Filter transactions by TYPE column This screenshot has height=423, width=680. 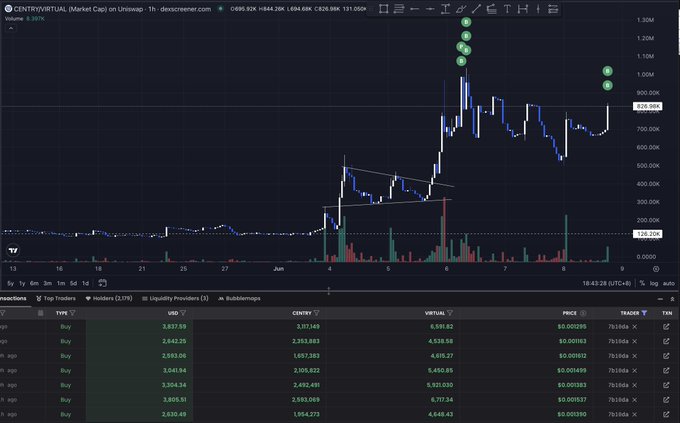coord(72,313)
